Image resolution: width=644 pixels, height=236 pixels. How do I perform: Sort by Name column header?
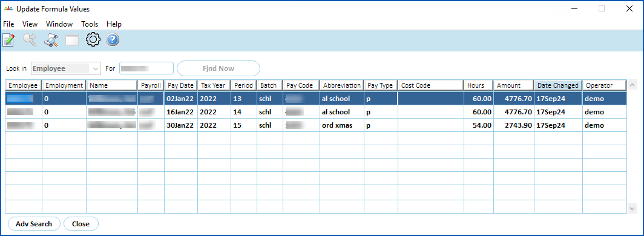tap(112, 85)
